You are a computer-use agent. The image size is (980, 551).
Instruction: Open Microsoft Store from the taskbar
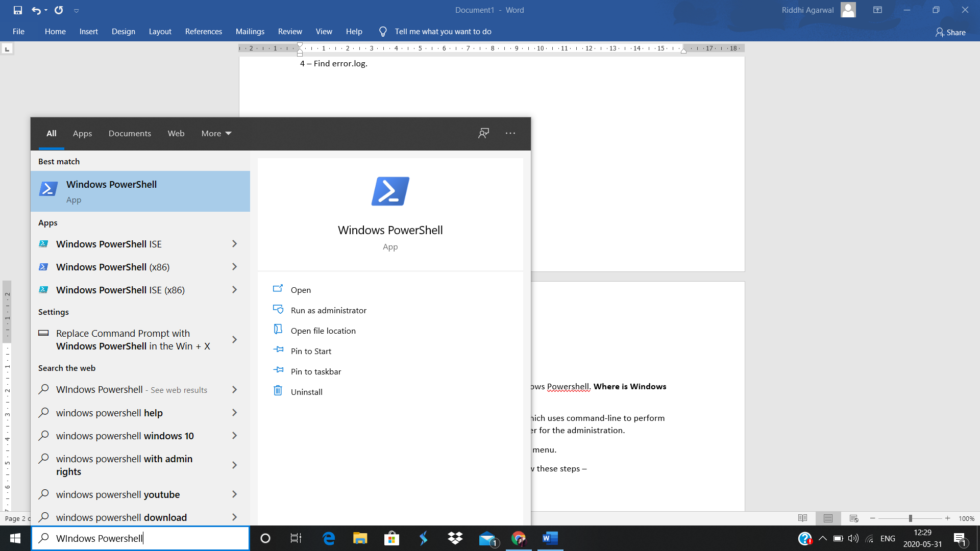point(391,538)
